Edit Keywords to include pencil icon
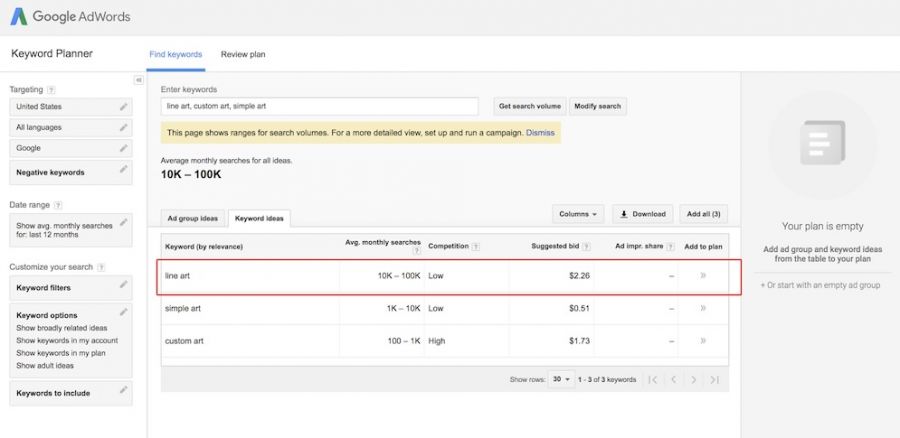The image size is (900, 438). click(123, 390)
